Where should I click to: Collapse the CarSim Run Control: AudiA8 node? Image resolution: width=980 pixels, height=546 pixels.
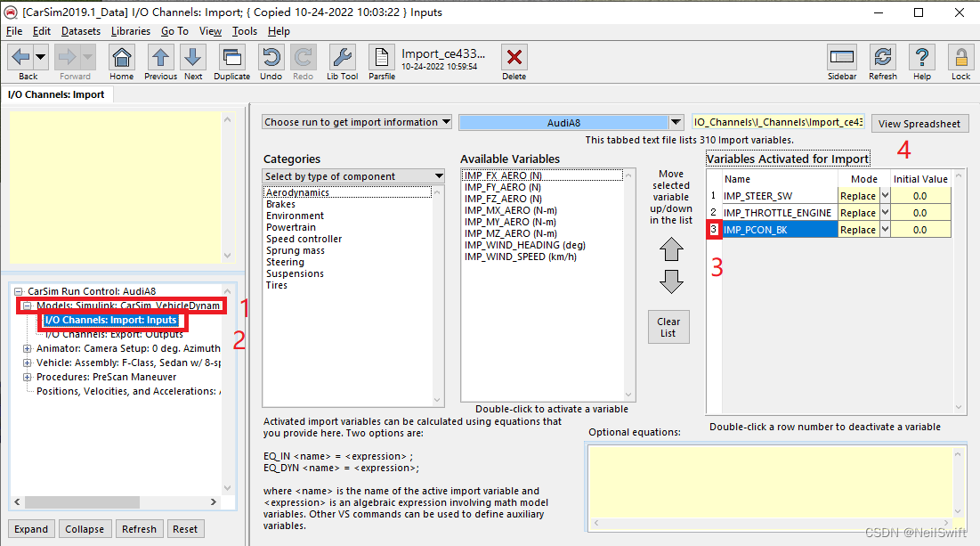[18, 291]
